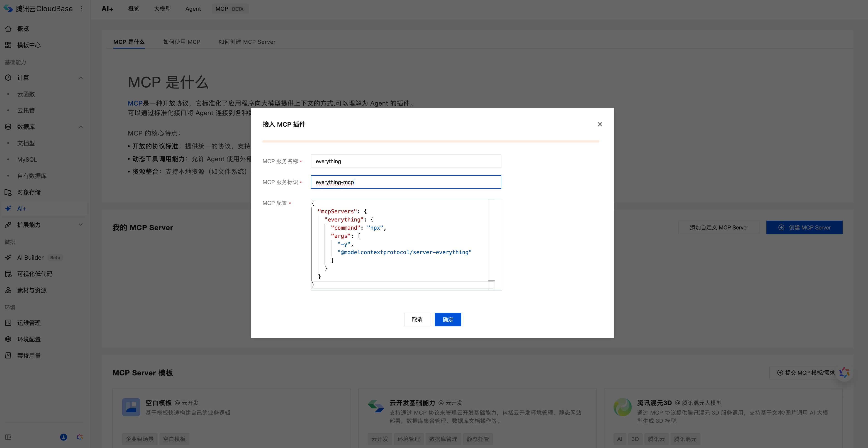Click the 素材与资源 icon

[x=8, y=290]
